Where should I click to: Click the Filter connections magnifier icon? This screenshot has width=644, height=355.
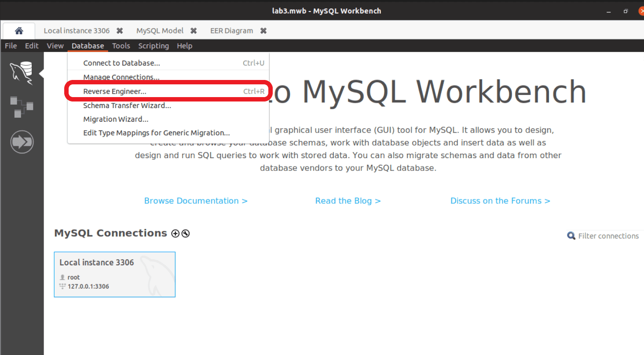(x=571, y=236)
